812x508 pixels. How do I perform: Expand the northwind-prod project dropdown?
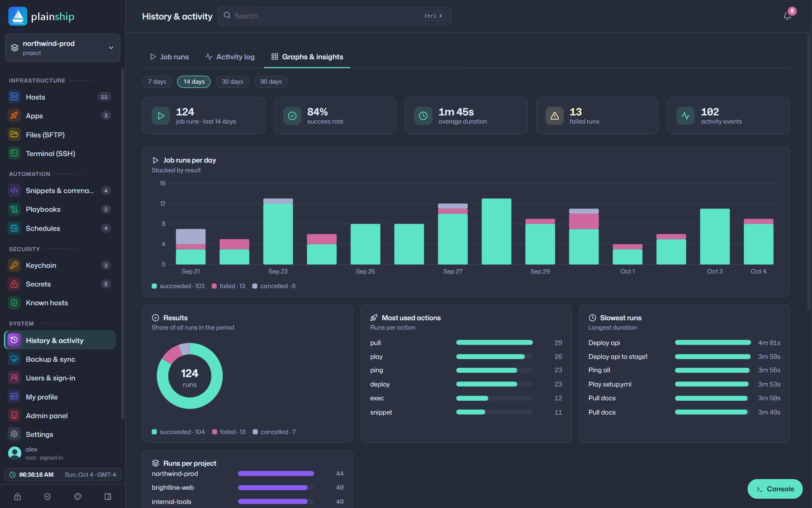(63, 48)
